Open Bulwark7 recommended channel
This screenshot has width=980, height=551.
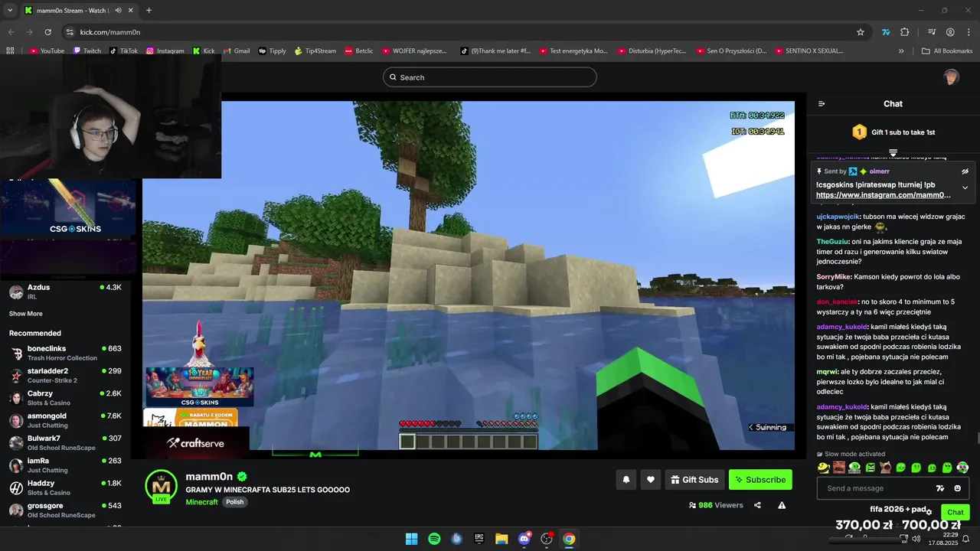[x=65, y=443]
